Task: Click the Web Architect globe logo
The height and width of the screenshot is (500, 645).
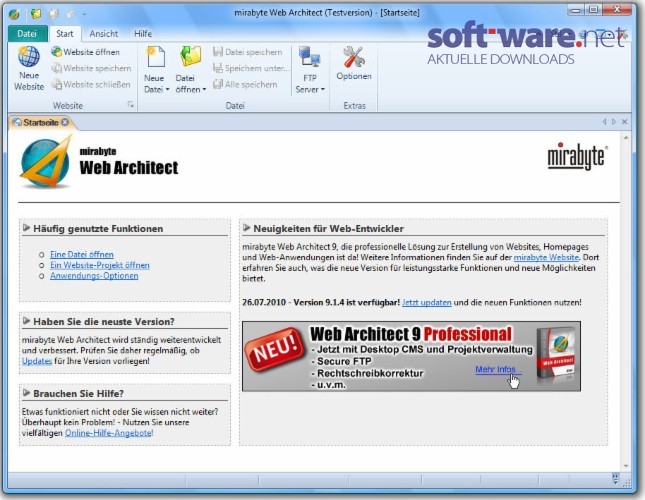Action: [x=45, y=163]
